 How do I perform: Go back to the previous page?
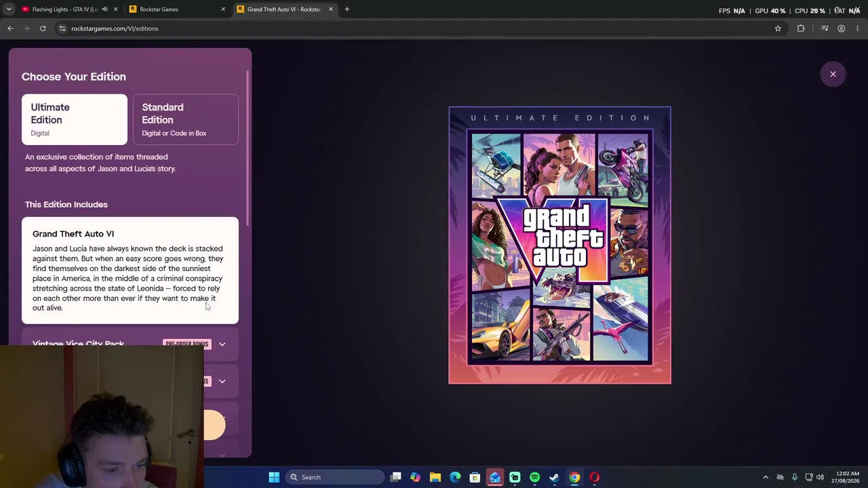[10, 28]
